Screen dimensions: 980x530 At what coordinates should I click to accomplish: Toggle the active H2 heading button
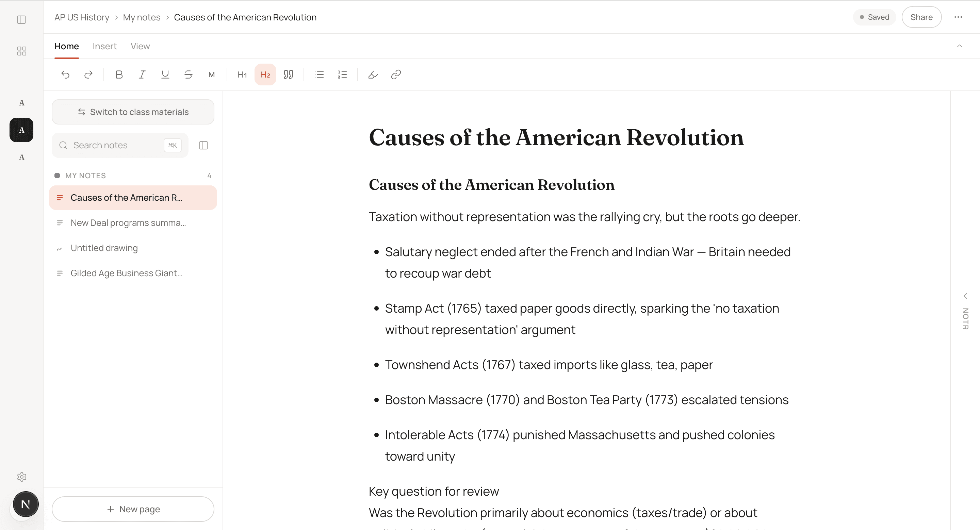(265, 74)
